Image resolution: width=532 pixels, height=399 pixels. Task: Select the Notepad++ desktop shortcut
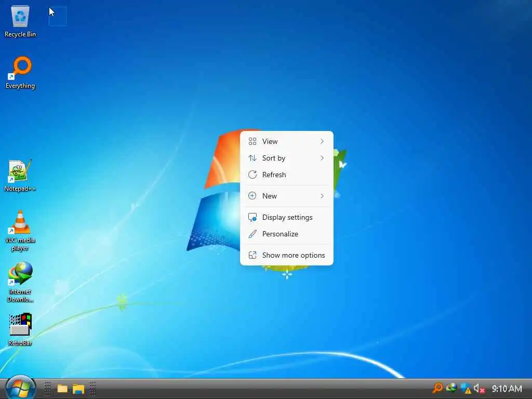(x=20, y=176)
